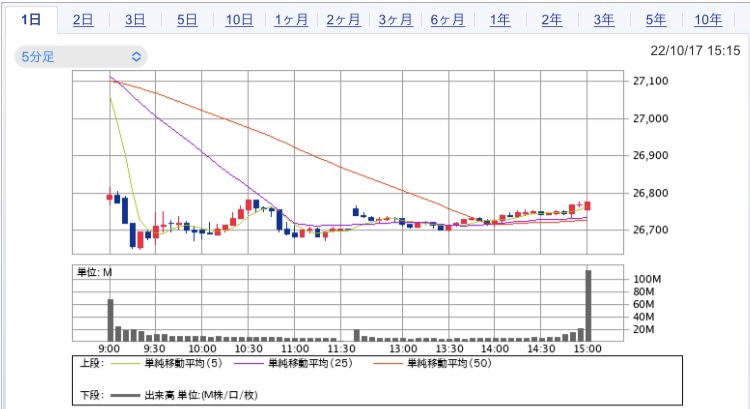This screenshot has width=750, height=409.
Task: Open the 2ヶ月 period link
Action: (343, 20)
